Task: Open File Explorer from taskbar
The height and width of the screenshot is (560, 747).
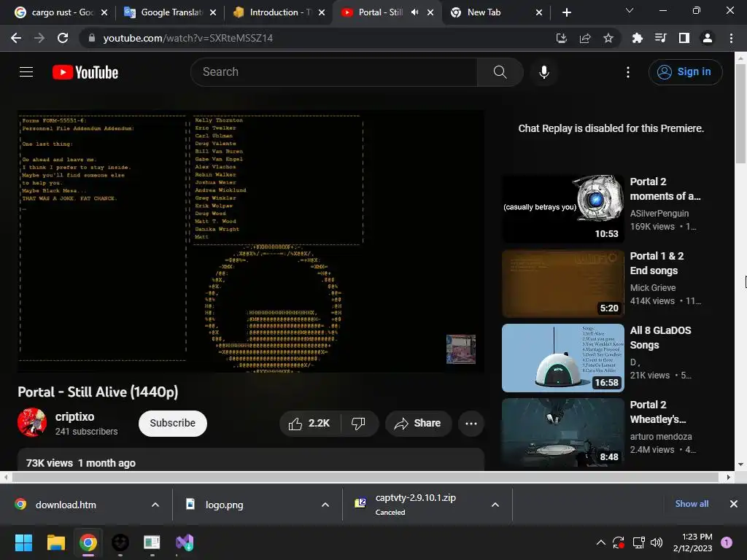Action: pos(56,542)
